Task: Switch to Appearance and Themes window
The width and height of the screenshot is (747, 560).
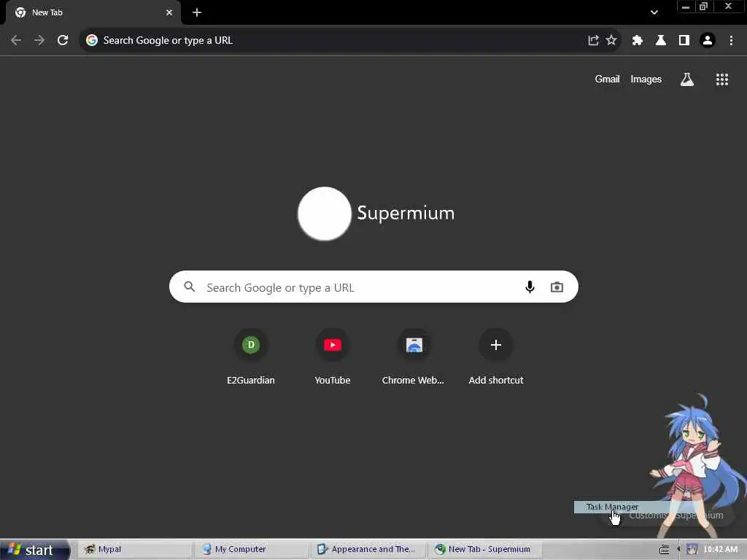Action: [368, 550]
